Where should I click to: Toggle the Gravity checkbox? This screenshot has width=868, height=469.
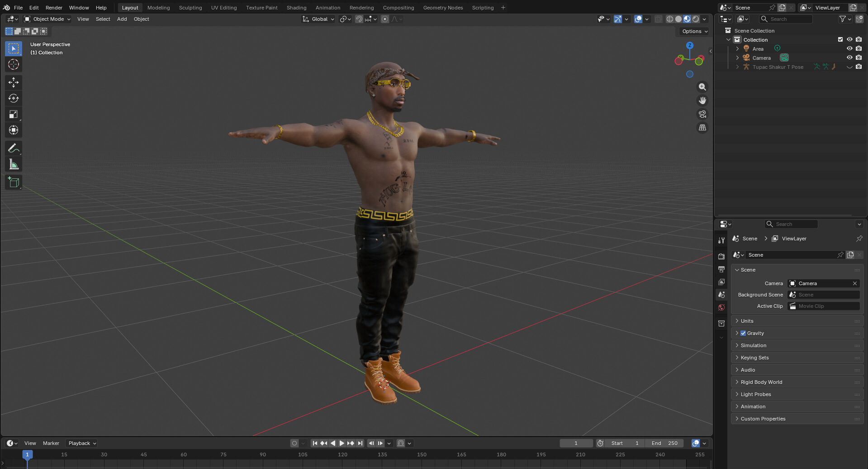pos(743,333)
